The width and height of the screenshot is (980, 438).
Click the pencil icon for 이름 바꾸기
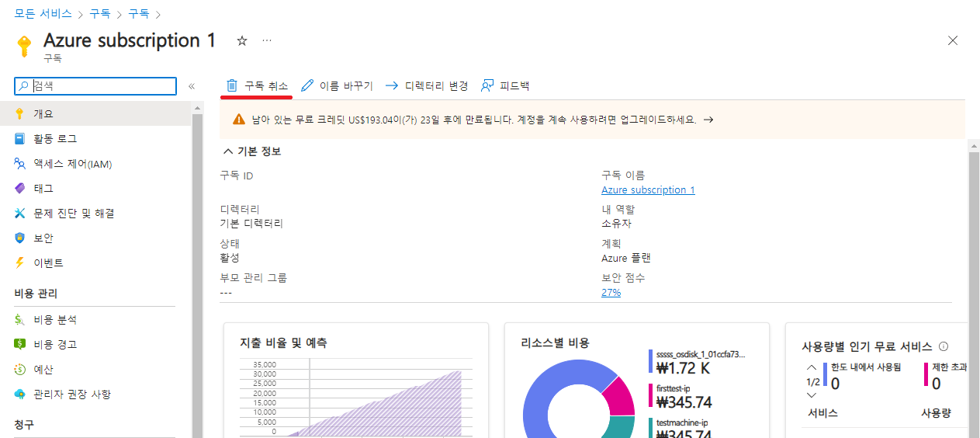(x=307, y=85)
